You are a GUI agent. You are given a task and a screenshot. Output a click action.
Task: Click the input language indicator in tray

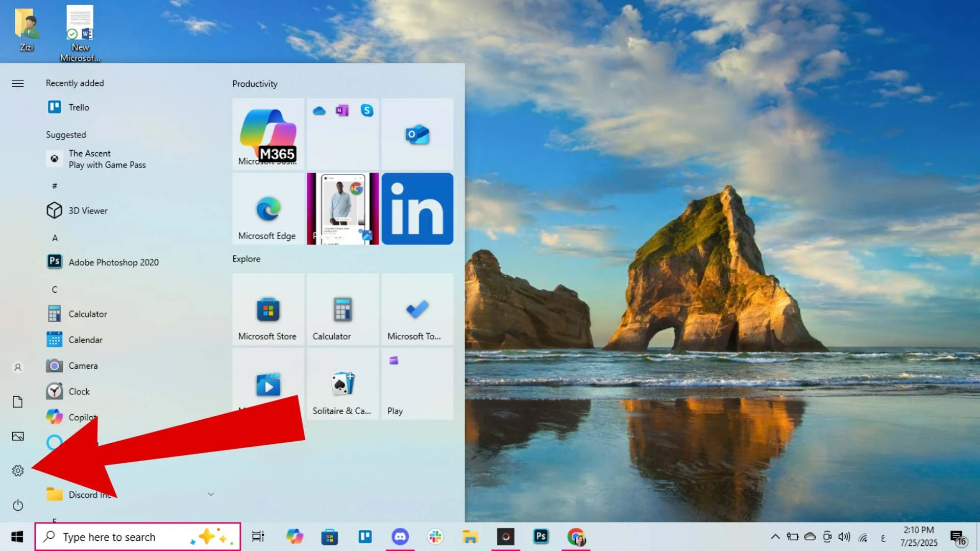[x=883, y=538]
